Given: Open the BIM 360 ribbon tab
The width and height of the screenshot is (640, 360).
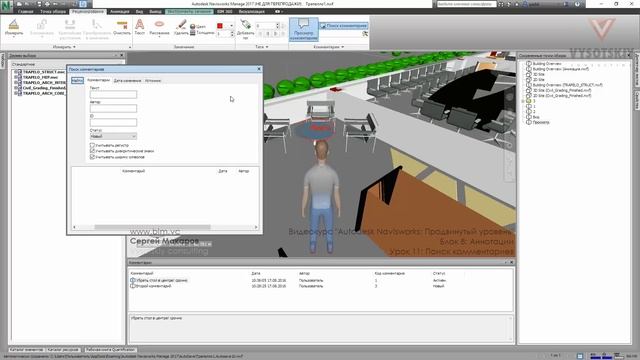Looking at the screenshot, I should (224, 11).
